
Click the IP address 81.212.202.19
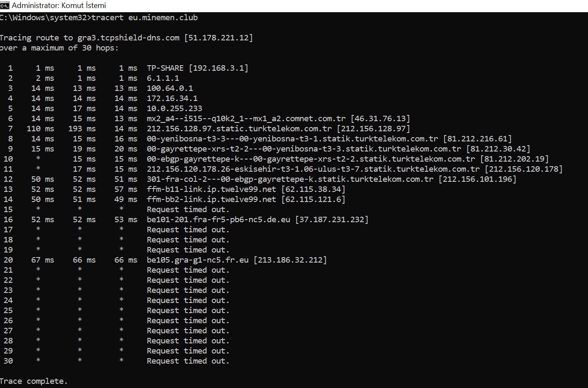click(x=514, y=159)
